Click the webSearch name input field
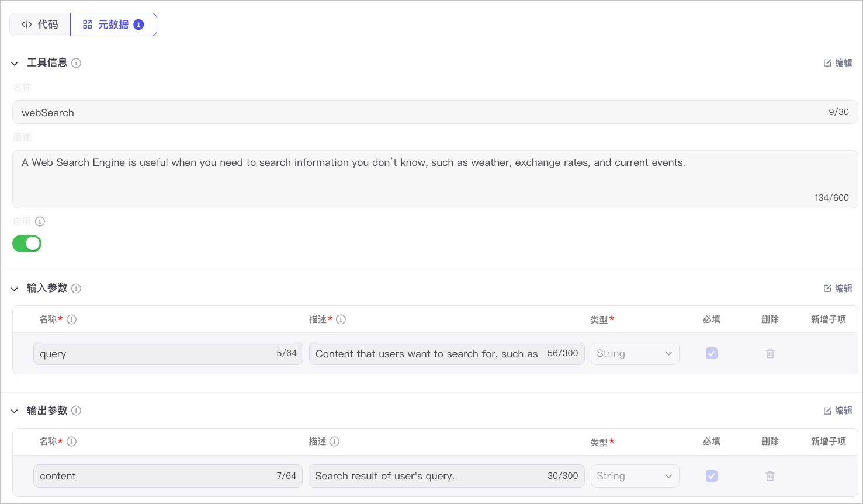The width and height of the screenshot is (863, 504). click(435, 112)
